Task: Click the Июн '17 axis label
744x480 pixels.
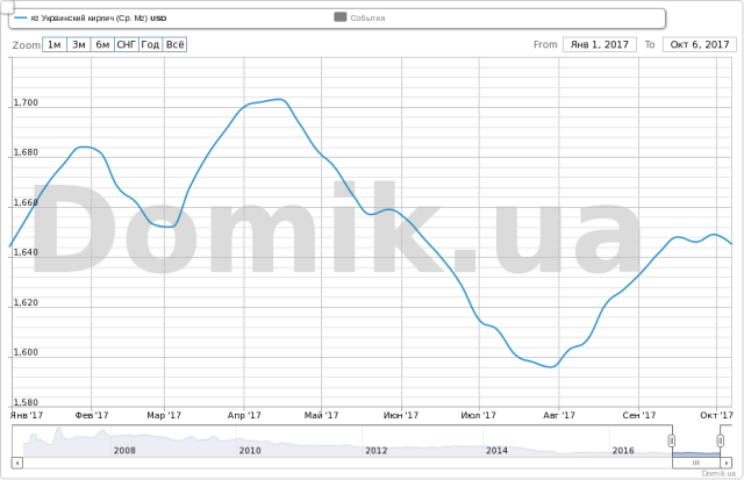Action: pyautogui.click(x=401, y=415)
